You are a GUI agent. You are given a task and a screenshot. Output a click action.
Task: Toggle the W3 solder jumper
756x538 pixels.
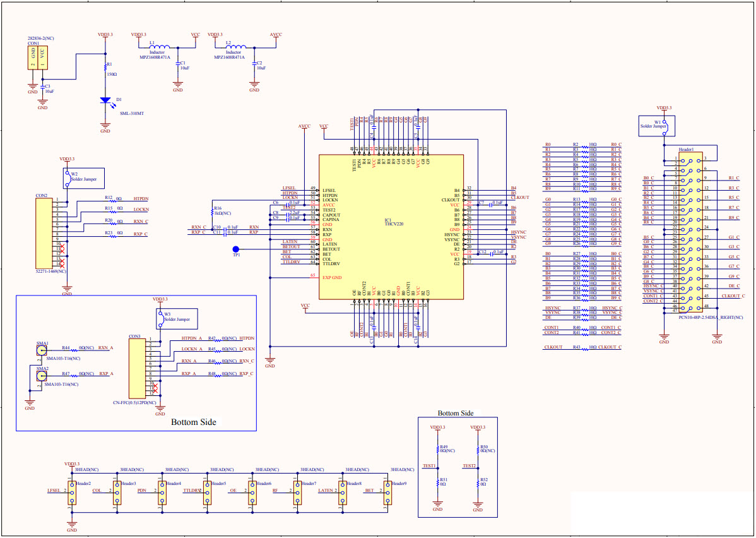(x=160, y=319)
